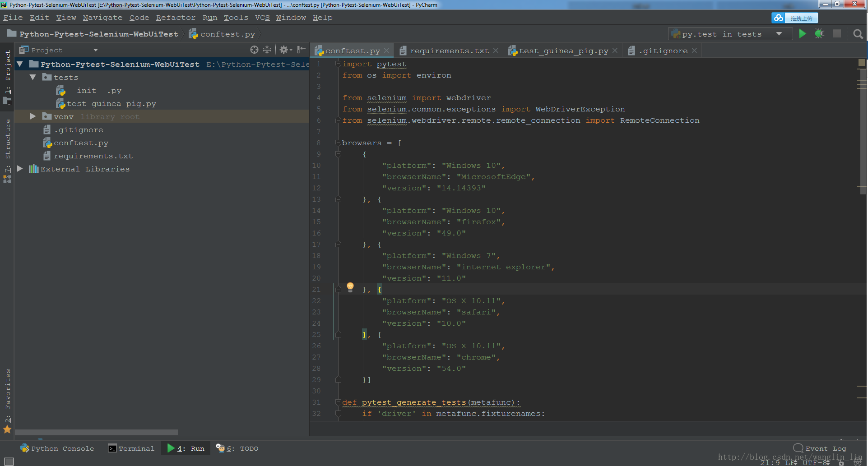Open the py.test in tests configuration dropdown
Screen dimensions: 868x466
[730, 34]
